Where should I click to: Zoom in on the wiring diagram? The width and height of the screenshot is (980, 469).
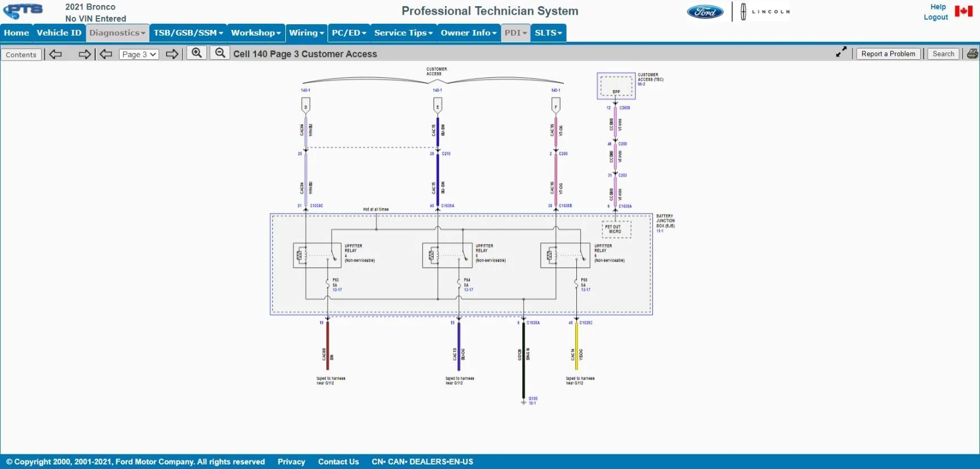point(197,53)
